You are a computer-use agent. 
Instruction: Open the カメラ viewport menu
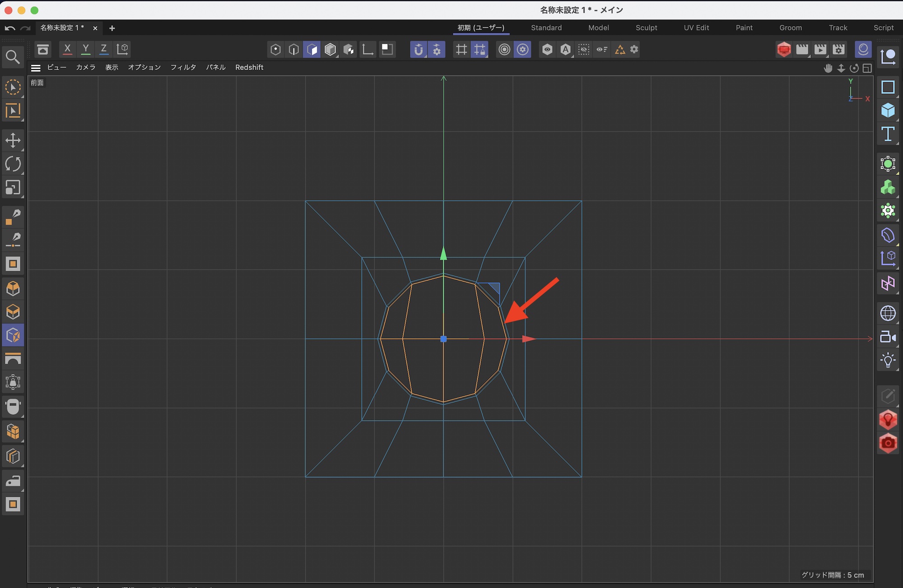pyautogui.click(x=85, y=67)
